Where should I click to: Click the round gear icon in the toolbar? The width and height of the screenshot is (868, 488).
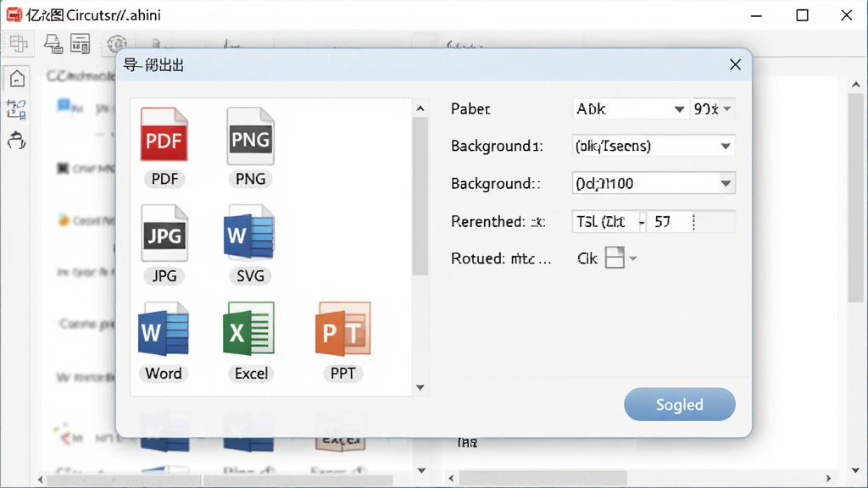click(x=117, y=43)
